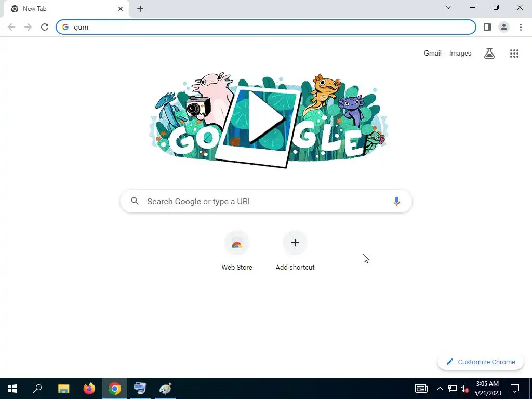
Task: Start voice search with the microphone
Action: coord(396,201)
